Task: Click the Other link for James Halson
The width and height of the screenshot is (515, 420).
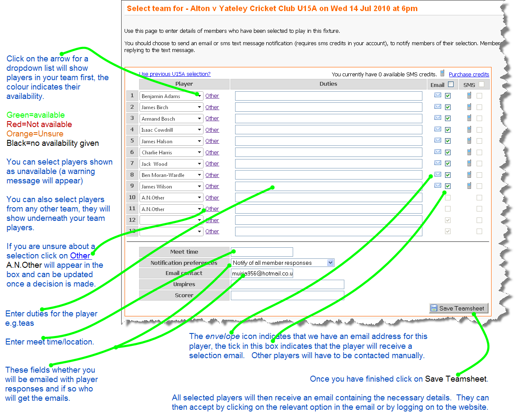Action: tap(212, 141)
